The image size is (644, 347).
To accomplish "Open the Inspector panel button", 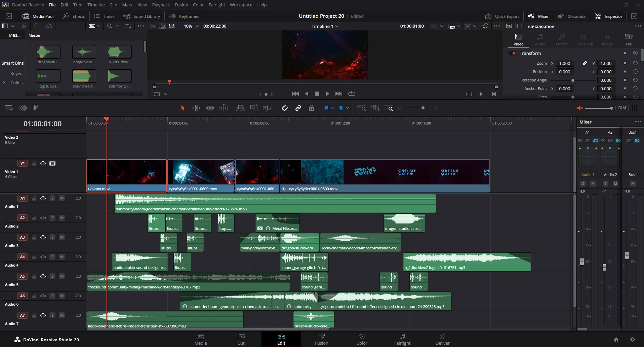I will tap(609, 16).
